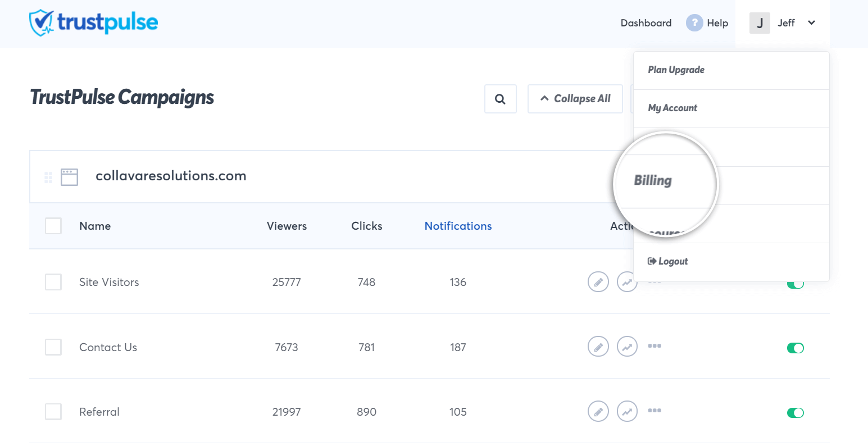Click the Help question mark icon
This screenshot has height=446, width=868.
click(694, 23)
